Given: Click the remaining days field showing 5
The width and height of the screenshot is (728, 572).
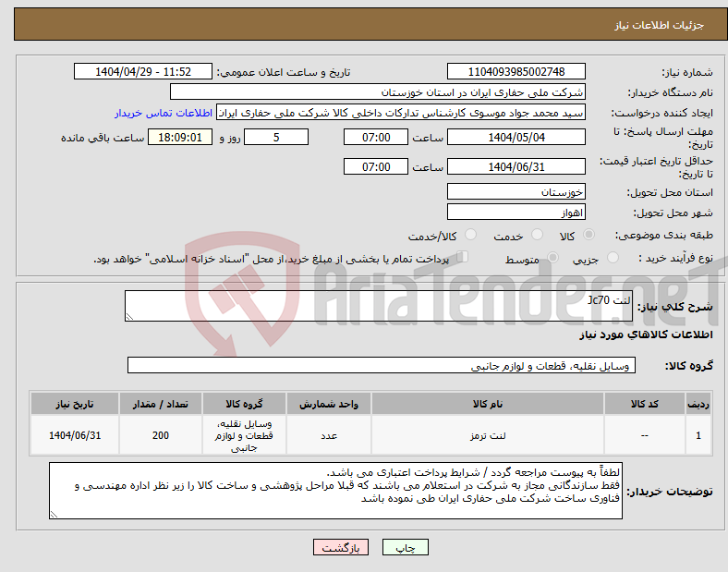Looking at the screenshot, I should pos(276,137).
